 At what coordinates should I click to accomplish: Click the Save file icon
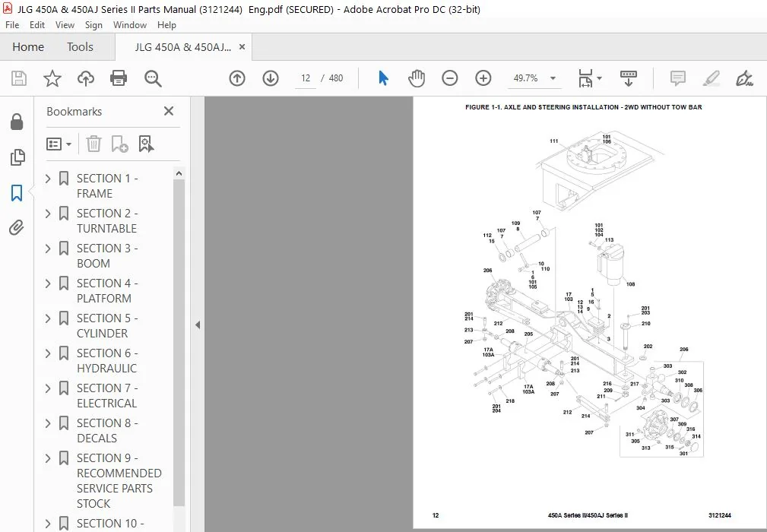pyautogui.click(x=18, y=78)
